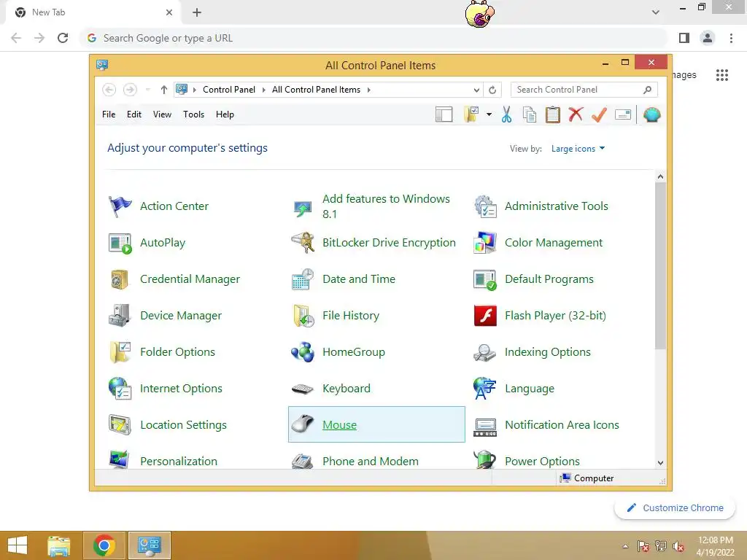Open the Device Manager icon
The width and height of the screenshot is (747, 560).
coord(120,316)
